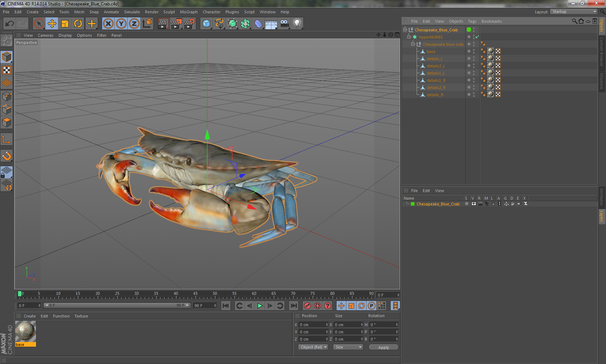Open the Material Manager Texture menu
This screenshot has height=364, width=606.
tap(81, 316)
